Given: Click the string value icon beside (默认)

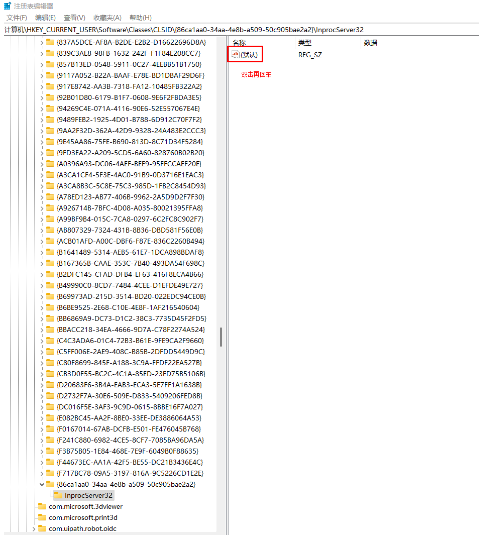Looking at the screenshot, I should [235, 55].
